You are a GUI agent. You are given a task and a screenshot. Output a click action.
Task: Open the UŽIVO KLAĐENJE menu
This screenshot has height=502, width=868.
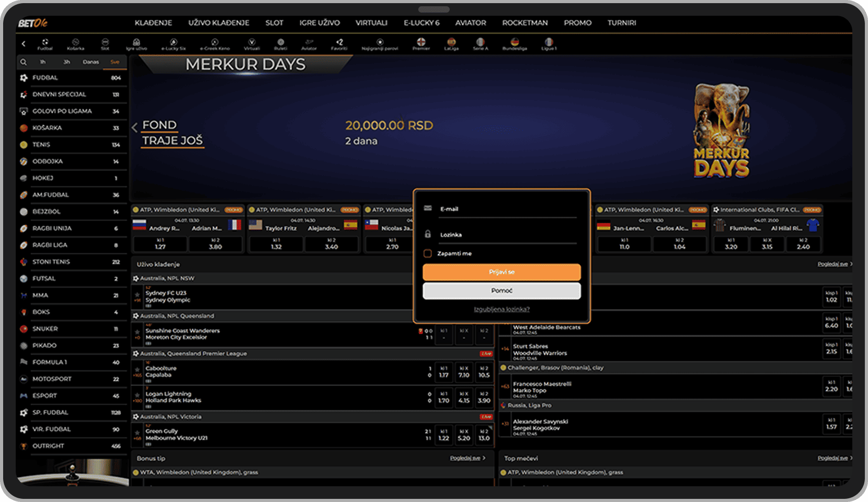point(219,23)
